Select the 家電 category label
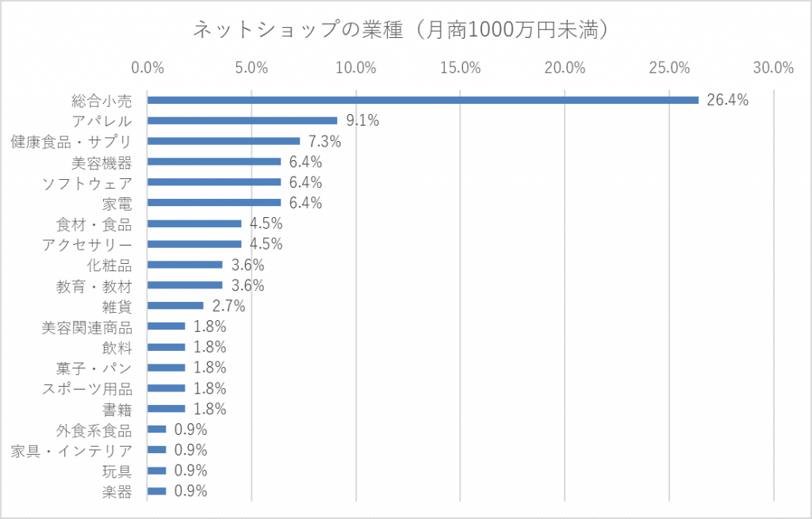The image size is (812, 519). point(117,204)
